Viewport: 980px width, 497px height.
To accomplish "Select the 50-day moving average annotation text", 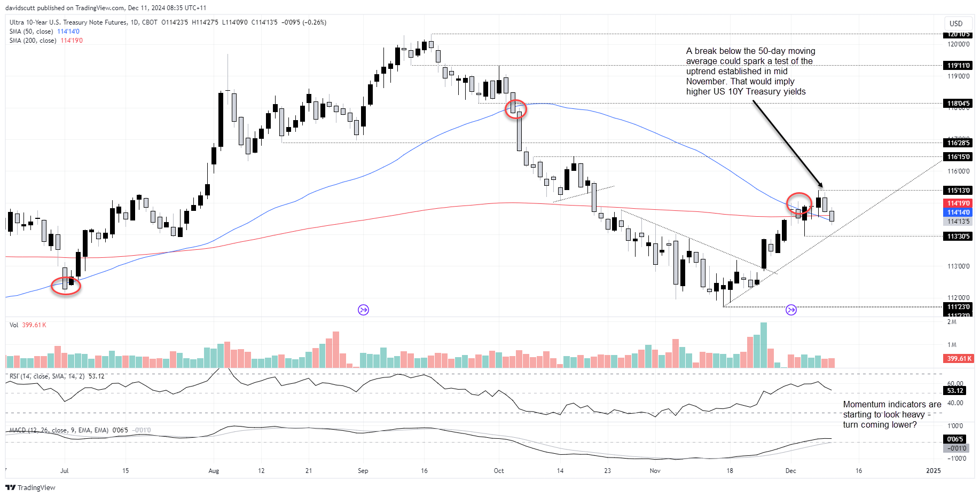I will point(751,71).
